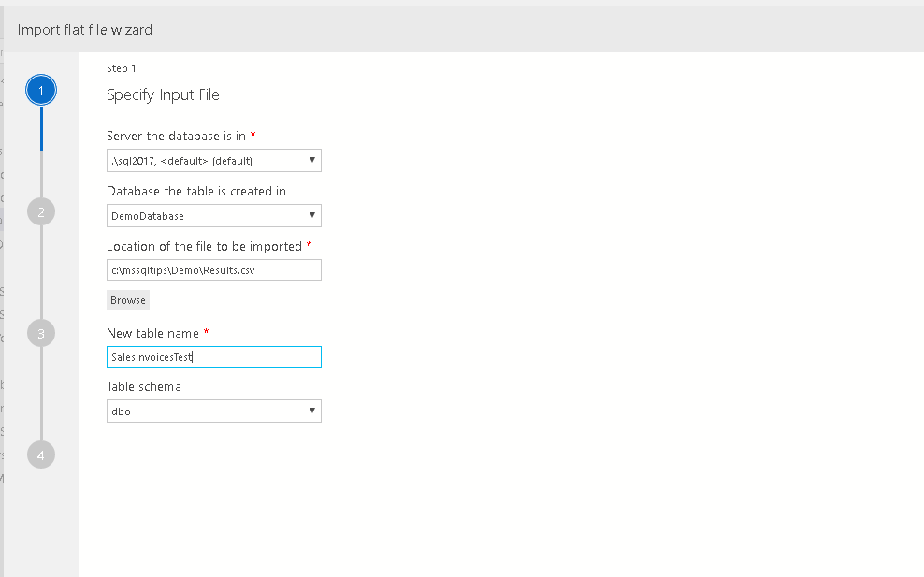
Task: Click the 'Table schema' label
Action: click(144, 386)
